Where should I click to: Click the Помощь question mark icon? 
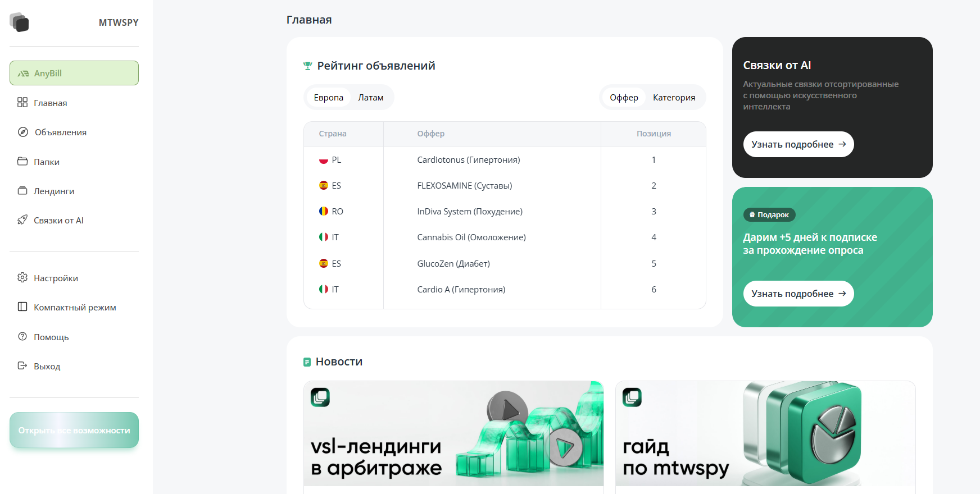[22, 337]
